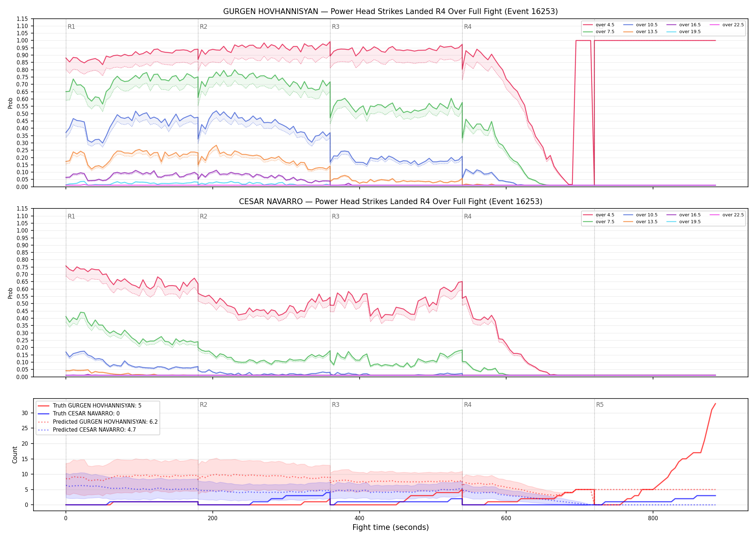This screenshot has width=756, height=540.
Task: Click the 400 tick label on the time axis
Action: point(359,518)
